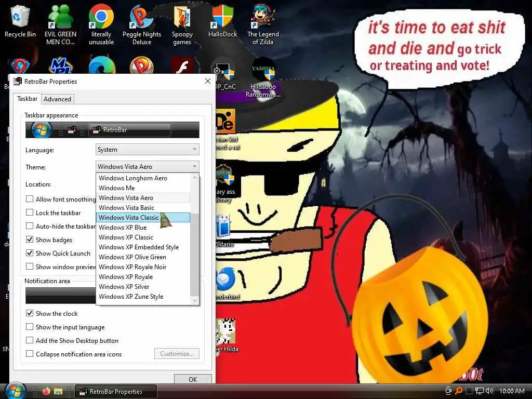Uncheck Show badges
532x399 pixels.
30,240
